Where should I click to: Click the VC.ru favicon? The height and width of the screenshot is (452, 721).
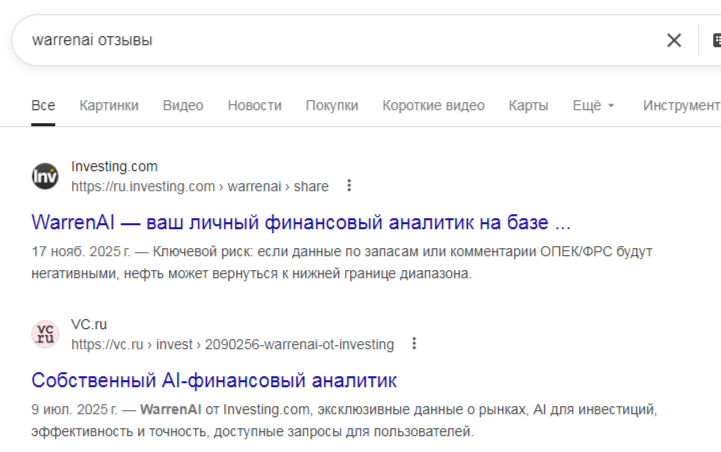(45, 334)
